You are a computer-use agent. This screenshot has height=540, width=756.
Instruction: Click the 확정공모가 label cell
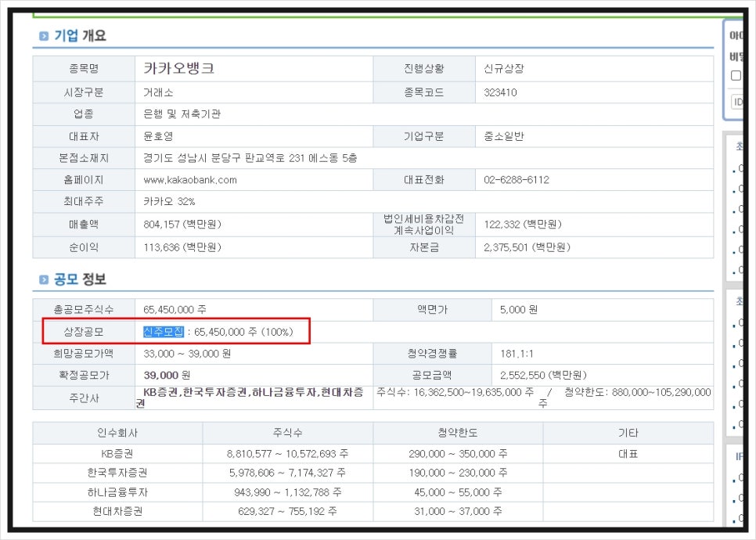(x=84, y=375)
